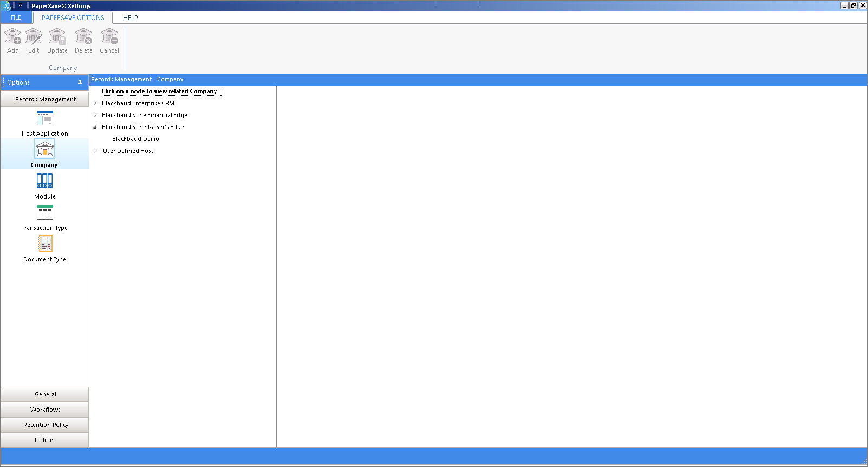
Task: Expand the User Defined Host node
Action: pyautogui.click(x=95, y=151)
